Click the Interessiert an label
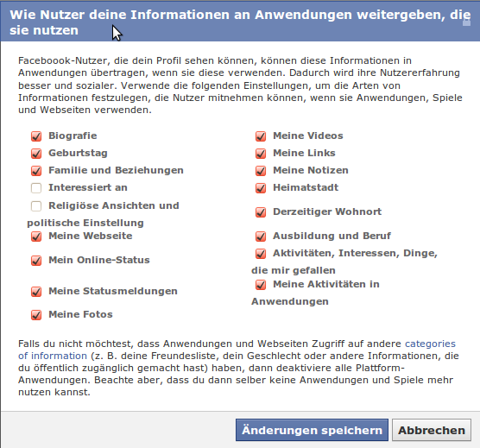Screen dimensions: 480x448 point(88,187)
